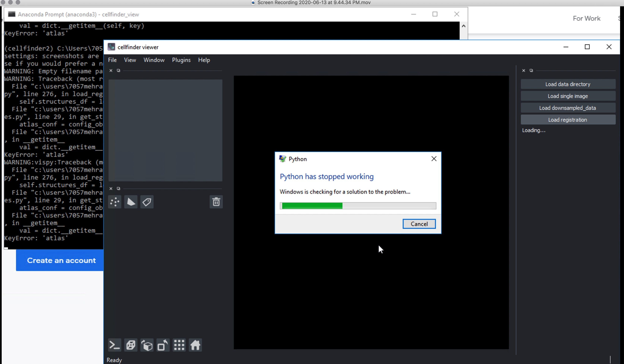
Task: Toggle 2D/3D view cube icon
Action: pos(131,345)
